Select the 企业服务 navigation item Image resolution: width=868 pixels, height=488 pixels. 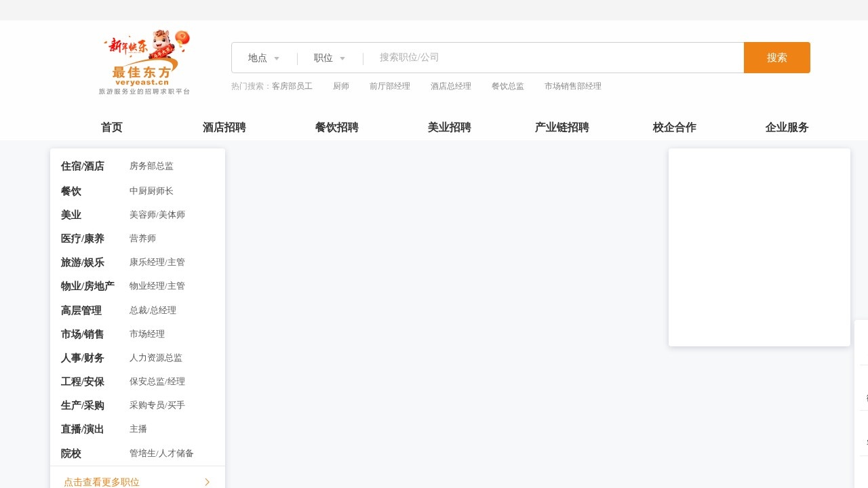click(x=787, y=127)
